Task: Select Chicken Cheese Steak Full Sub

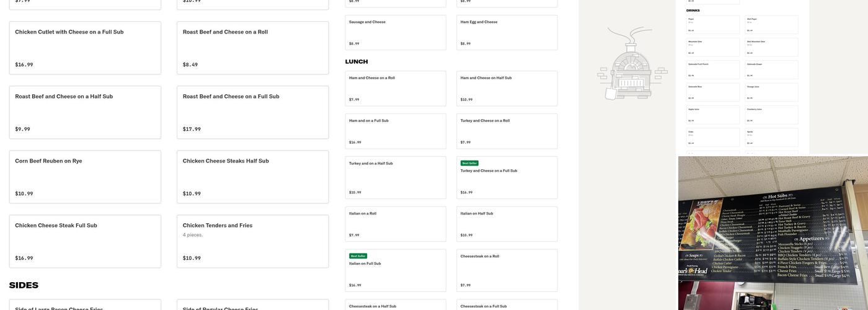Action: 85,241
